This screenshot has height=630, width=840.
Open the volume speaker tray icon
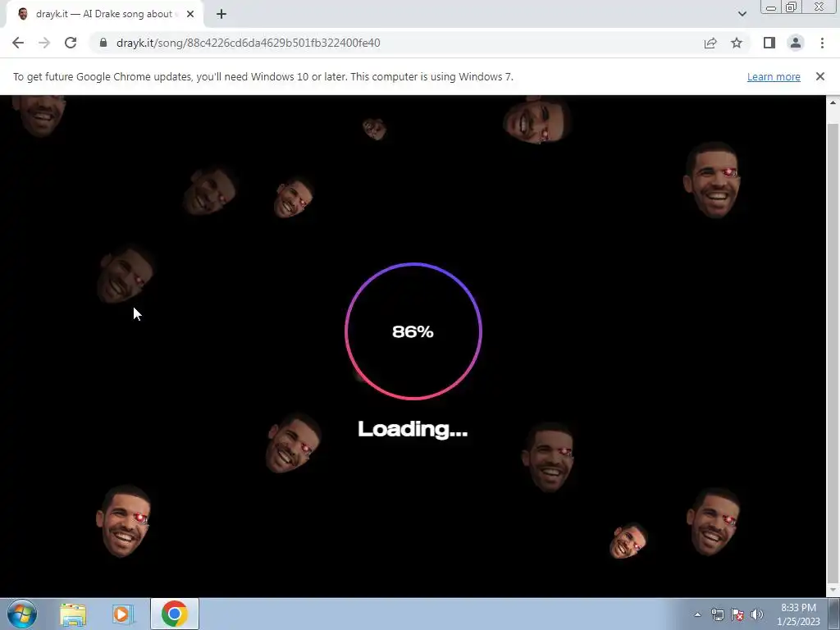tap(757, 614)
